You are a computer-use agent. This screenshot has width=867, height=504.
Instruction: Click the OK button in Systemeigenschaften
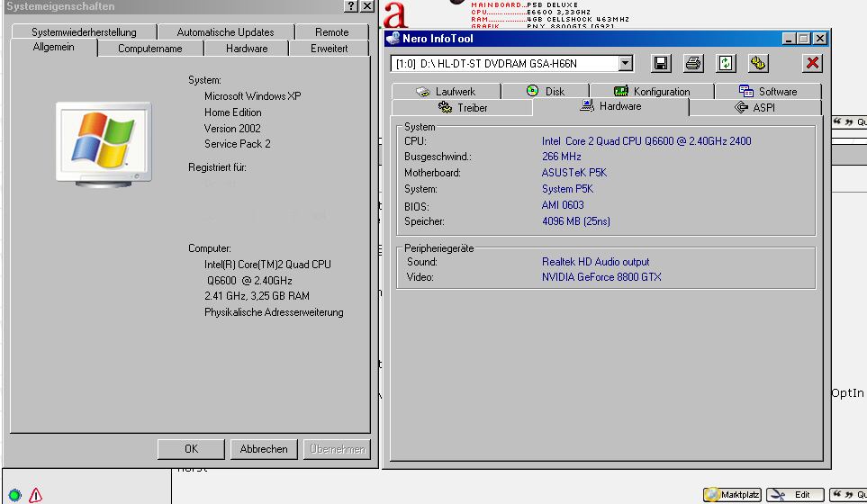click(191, 449)
